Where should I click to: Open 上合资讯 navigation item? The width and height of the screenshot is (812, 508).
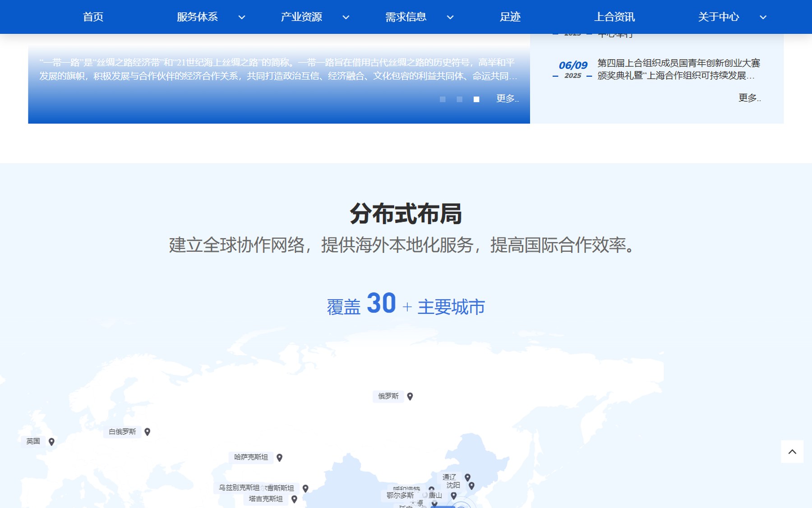(x=614, y=17)
